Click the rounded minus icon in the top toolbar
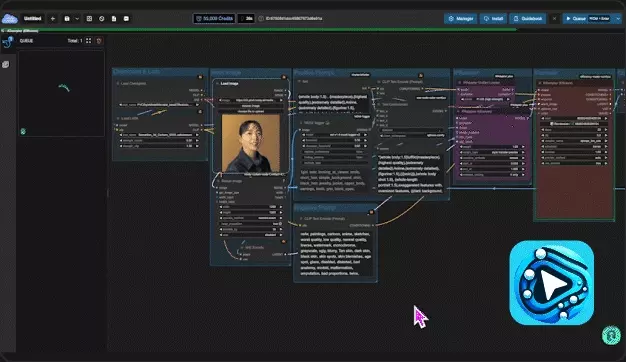 tap(126, 18)
